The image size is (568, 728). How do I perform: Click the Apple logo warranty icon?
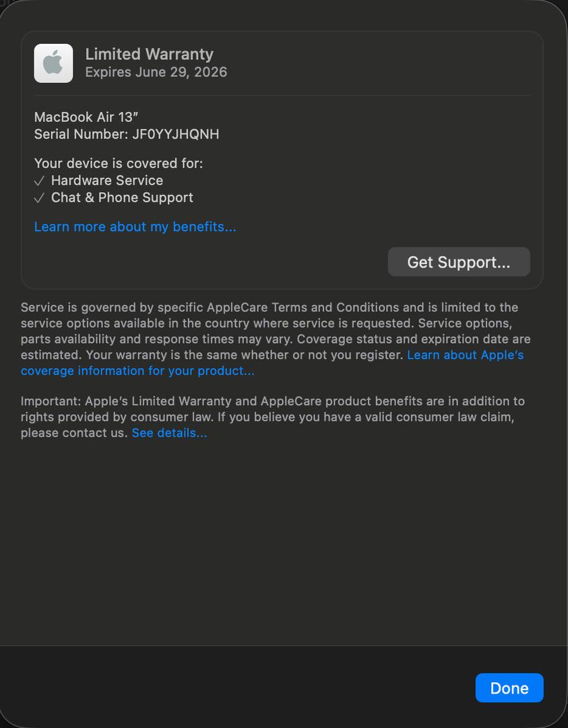53,63
